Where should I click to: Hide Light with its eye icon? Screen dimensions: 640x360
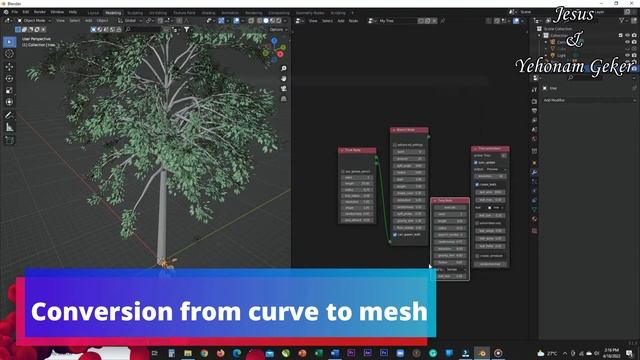(628, 55)
